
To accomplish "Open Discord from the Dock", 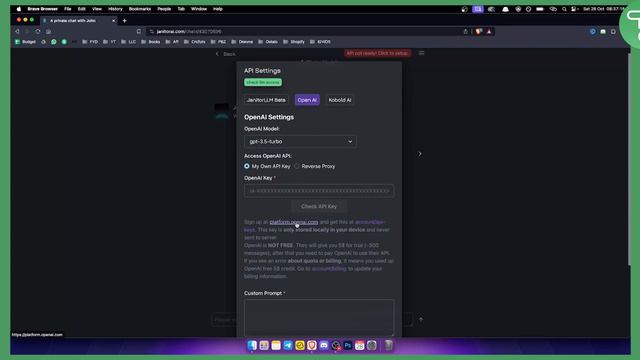I will pos(324,346).
